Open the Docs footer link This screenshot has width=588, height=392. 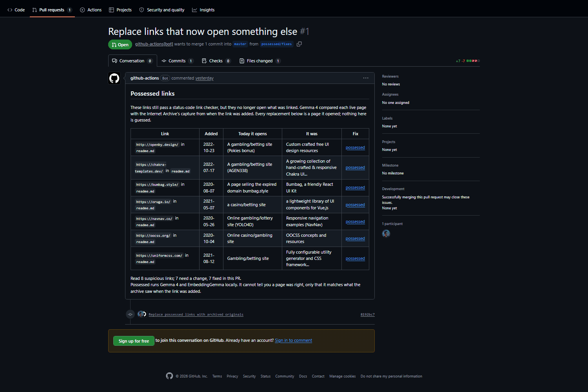pyautogui.click(x=303, y=376)
